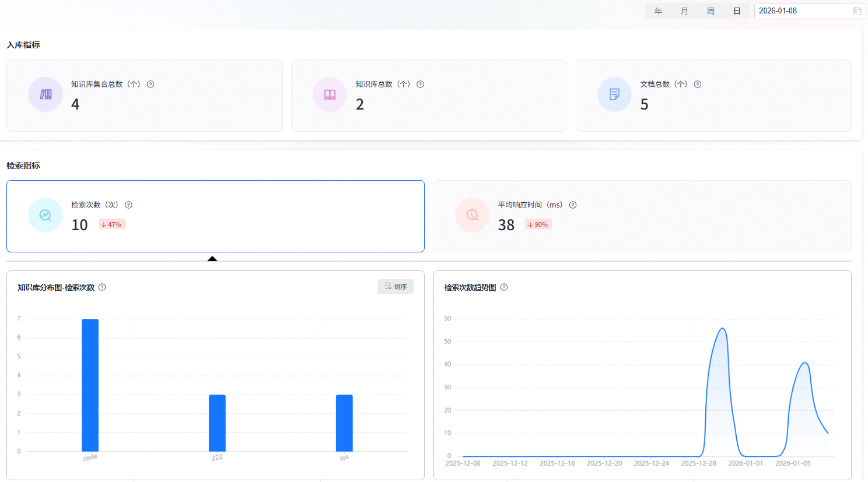Click help icon next to 知识库分布图 title
The width and height of the screenshot is (868, 482).
[102, 287]
